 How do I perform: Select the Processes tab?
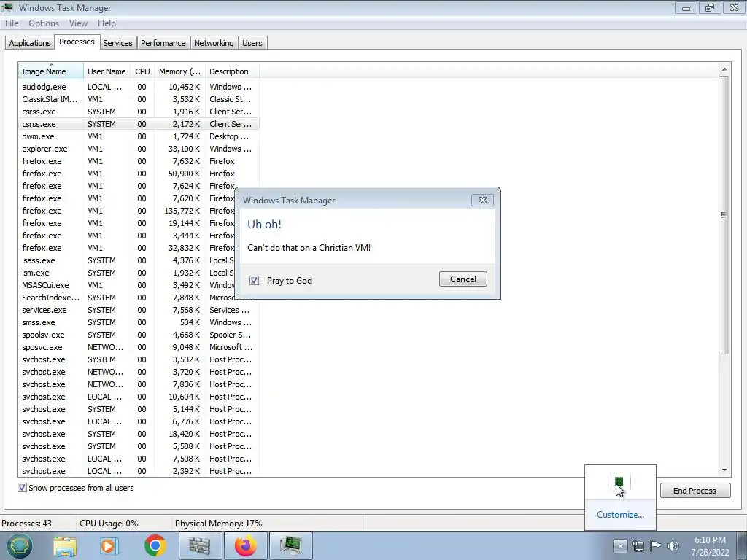pyautogui.click(x=77, y=42)
